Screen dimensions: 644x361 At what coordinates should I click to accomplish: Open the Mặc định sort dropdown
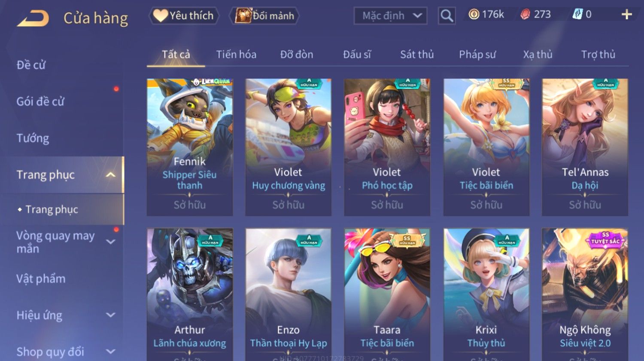pyautogui.click(x=390, y=16)
